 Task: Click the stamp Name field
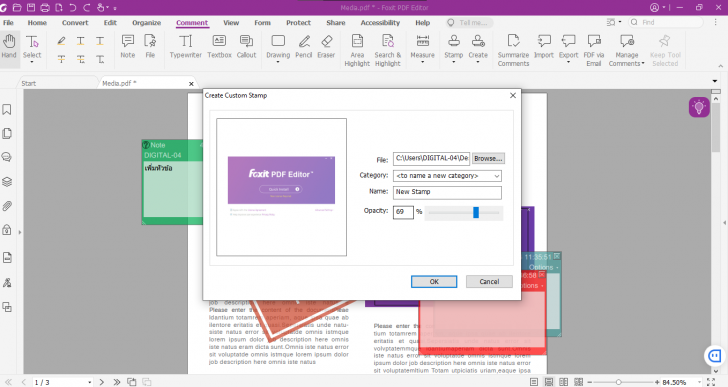pyautogui.click(x=448, y=192)
